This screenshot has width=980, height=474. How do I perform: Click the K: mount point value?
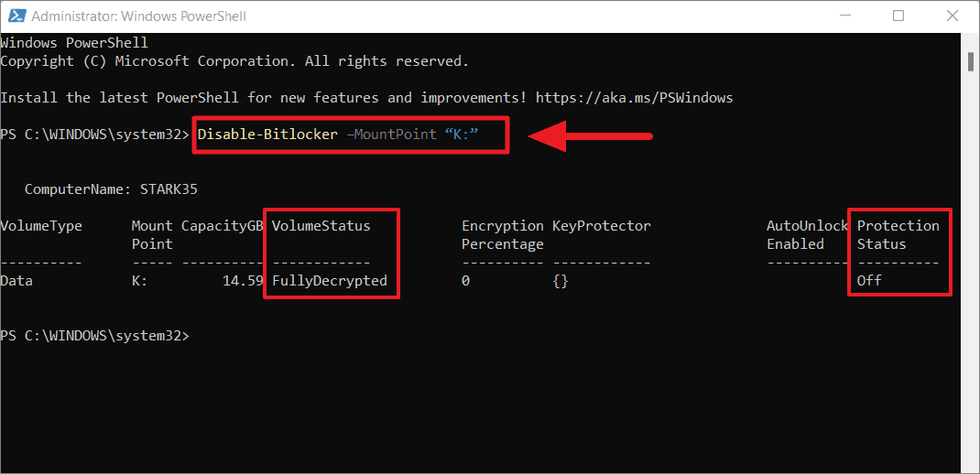(139, 281)
